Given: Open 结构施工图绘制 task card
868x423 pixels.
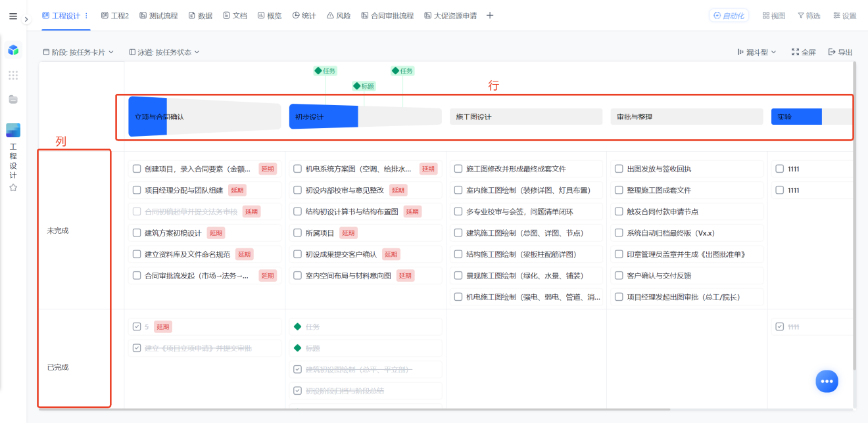Looking at the screenshot, I should pos(526,254).
